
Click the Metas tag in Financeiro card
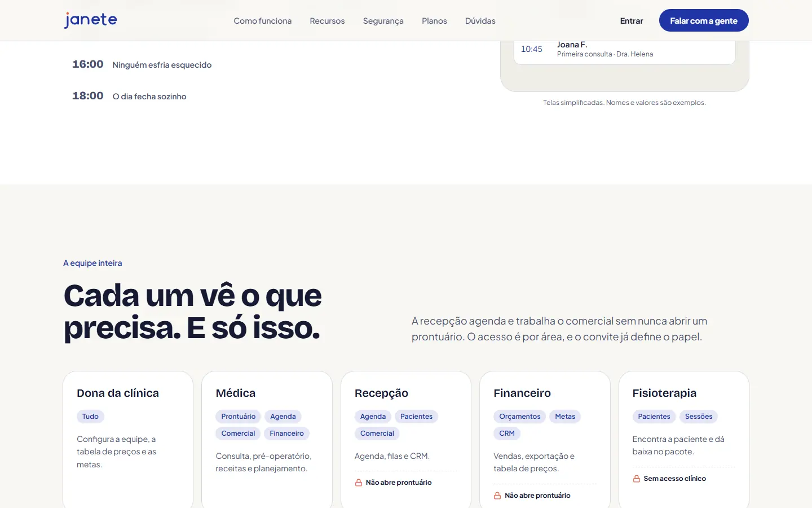click(565, 417)
